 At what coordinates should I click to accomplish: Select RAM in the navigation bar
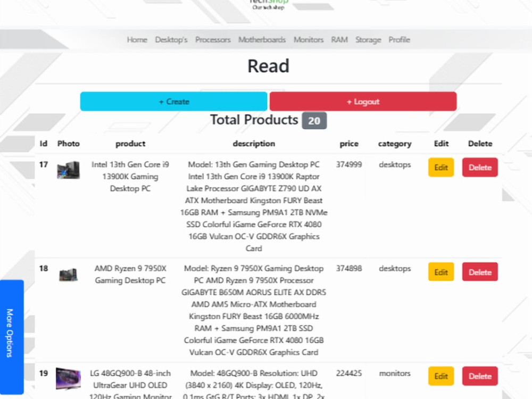[339, 40]
